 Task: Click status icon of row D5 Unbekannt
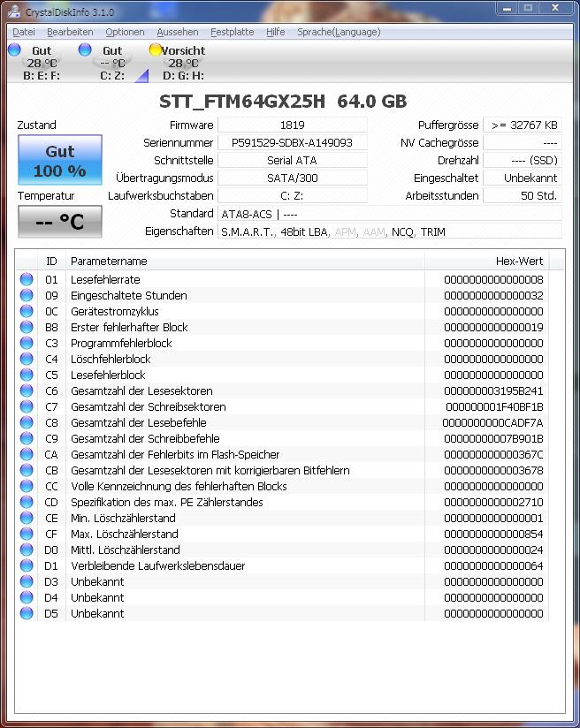pos(27,613)
